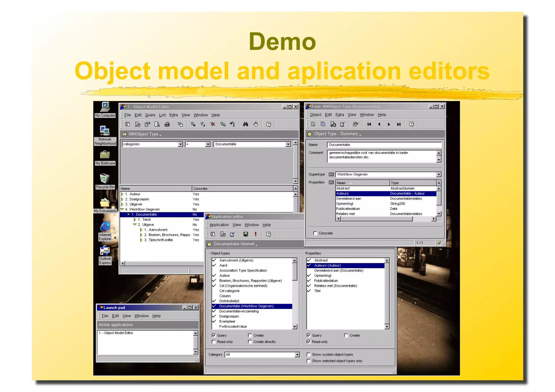Click the funnel with document icon
This screenshot has width=555, height=392.
[180, 124]
